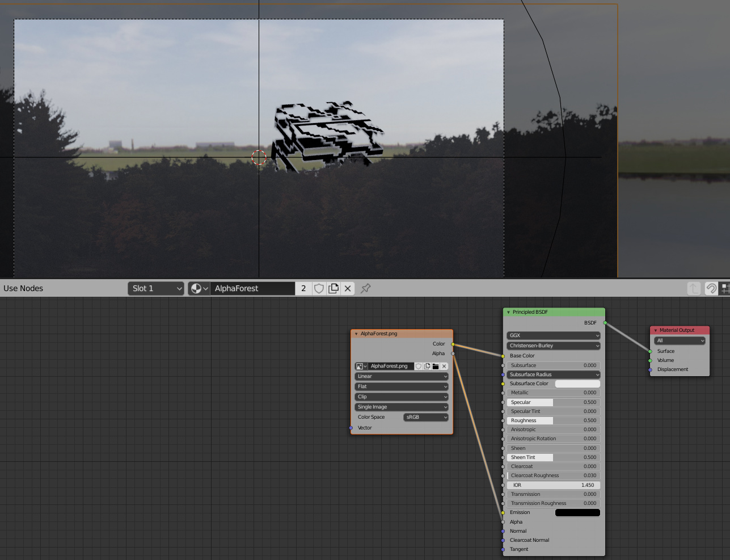Open the Single Image source dropdown

401,407
